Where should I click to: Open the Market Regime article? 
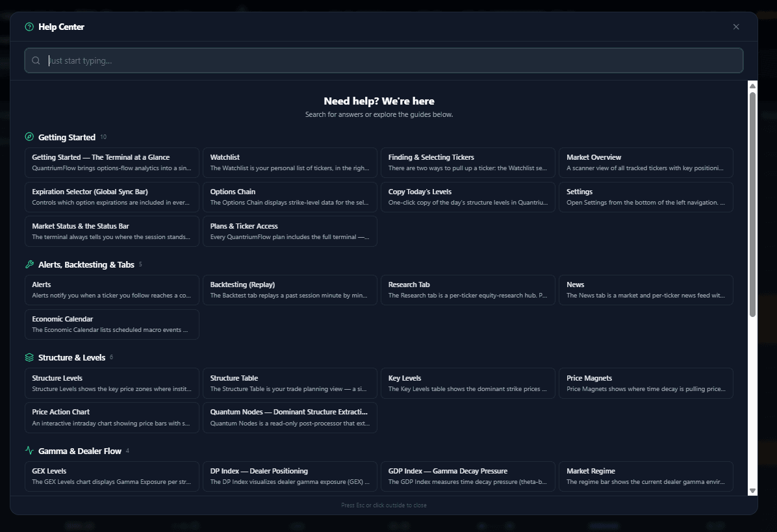click(x=646, y=477)
